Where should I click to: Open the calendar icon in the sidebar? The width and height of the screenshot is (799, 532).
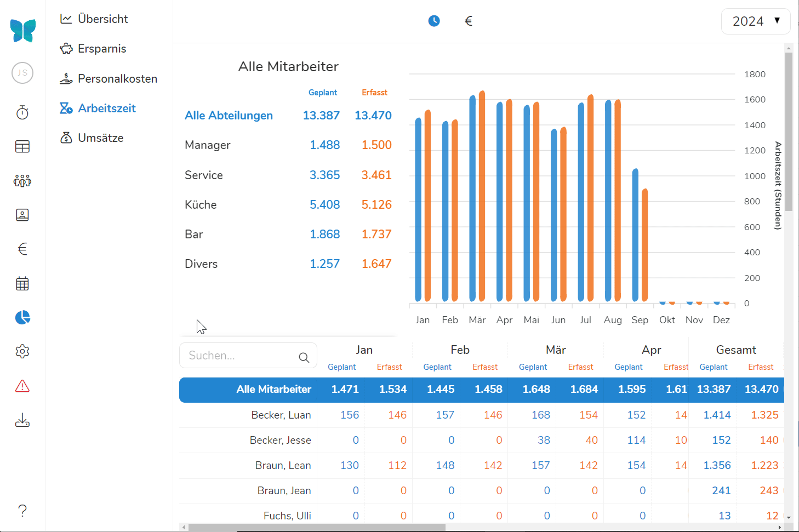(22, 284)
